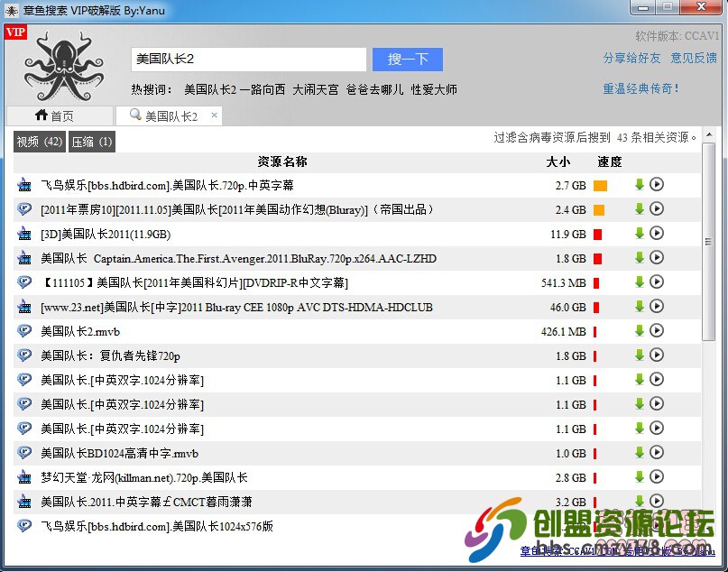Sort by the 速度 column header

click(x=610, y=161)
